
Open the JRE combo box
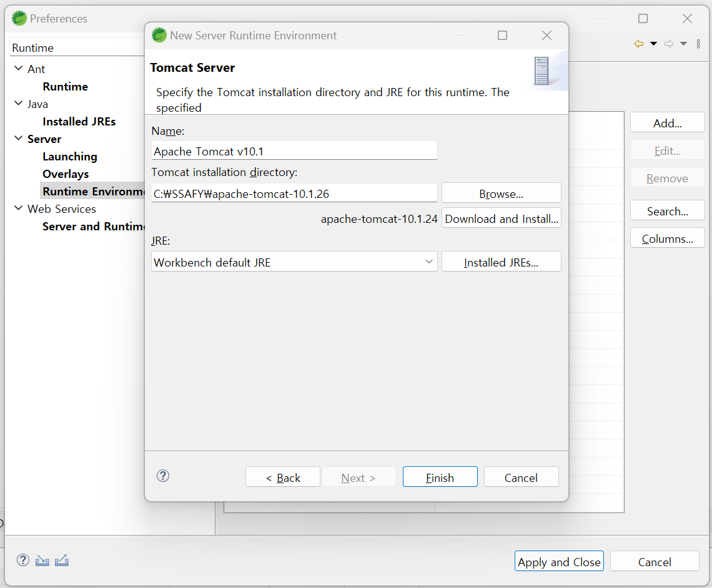point(294,262)
